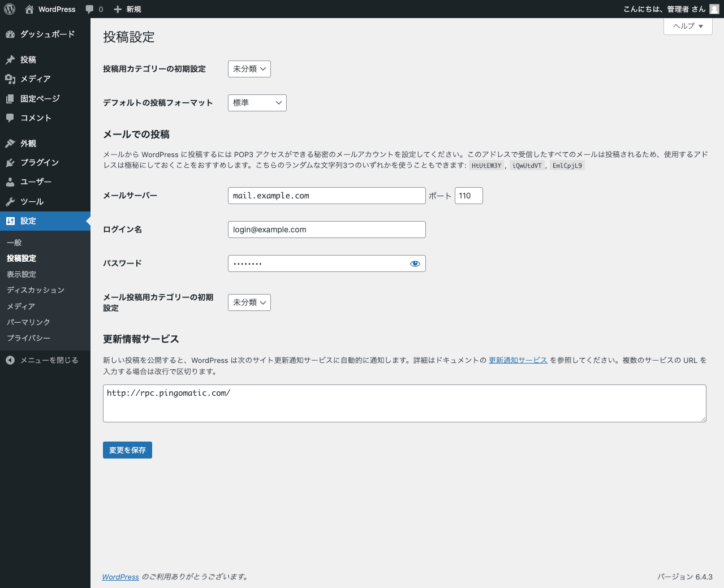Viewport: 724px width, 588px height.
Task: Click the 更新情報サービス section heading
Action: tap(141, 339)
